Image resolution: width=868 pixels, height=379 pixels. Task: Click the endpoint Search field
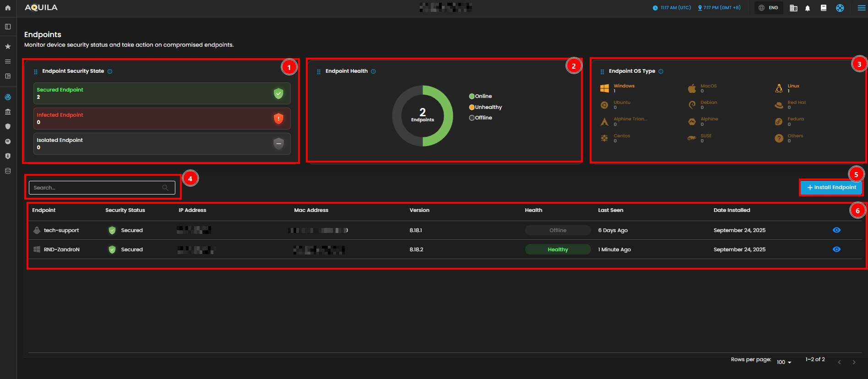click(x=97, y=188)
